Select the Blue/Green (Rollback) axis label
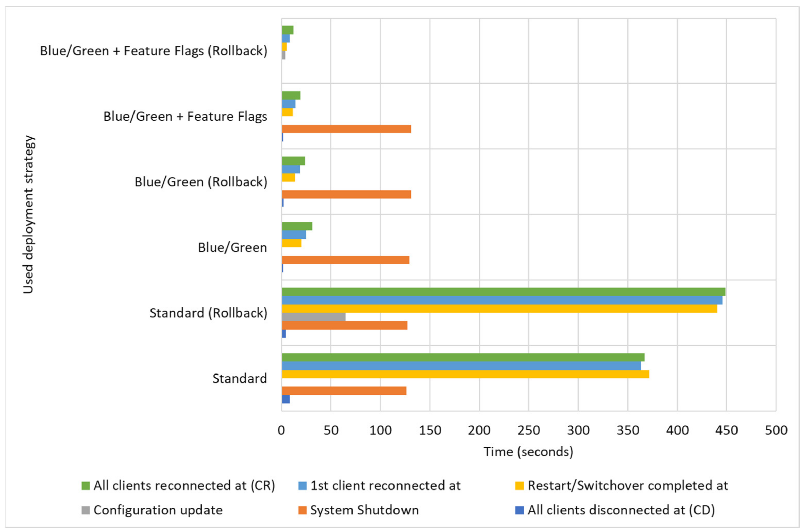Screen dimensions: 804x532 pyautogui.click(x=201, y=182)
